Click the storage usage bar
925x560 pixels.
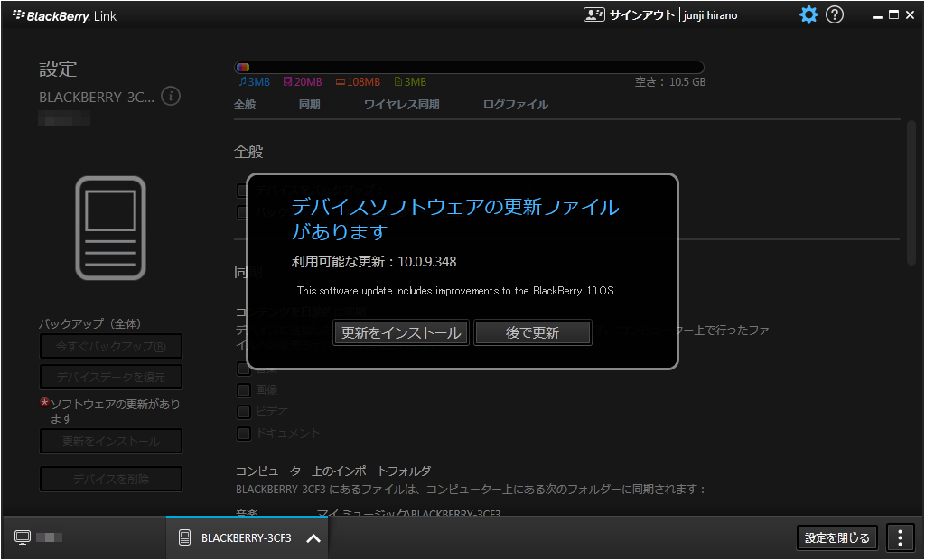click(x=469, y=68)
